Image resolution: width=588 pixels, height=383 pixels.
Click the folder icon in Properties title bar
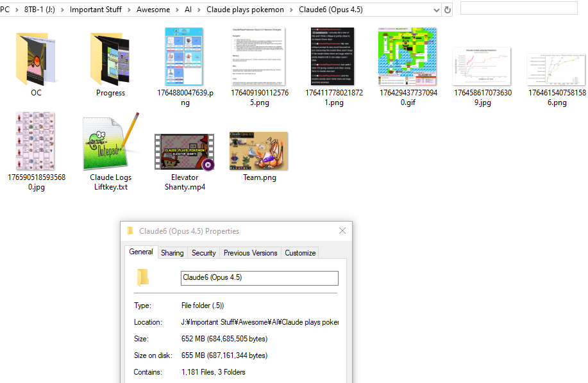(130, 231)
